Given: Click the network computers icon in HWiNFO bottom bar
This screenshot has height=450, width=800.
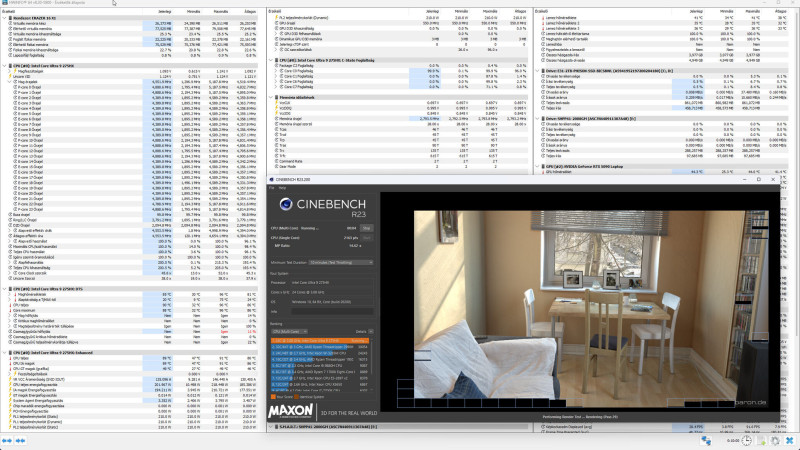Looking at the screenshot, I should [706, 441].
